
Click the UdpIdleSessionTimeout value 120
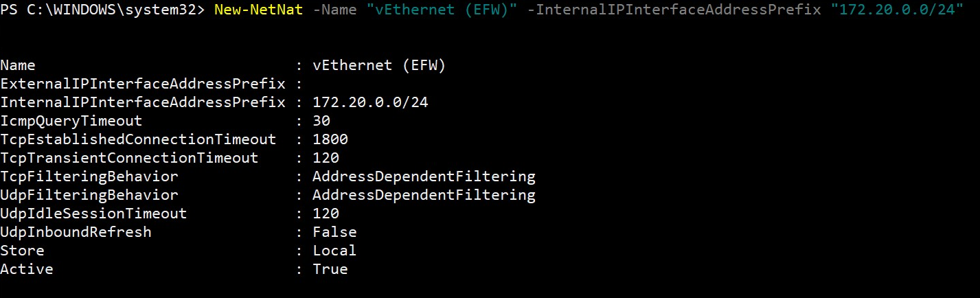(x=326, y=214)
